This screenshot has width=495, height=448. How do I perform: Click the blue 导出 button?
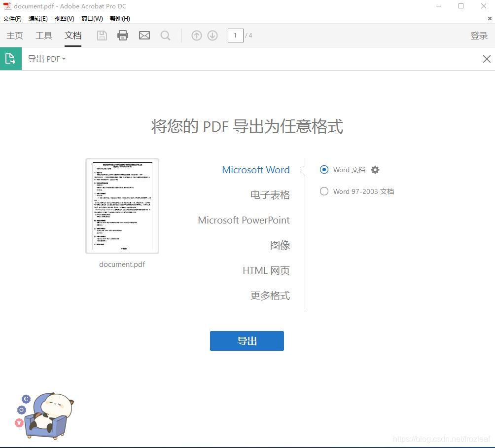[x=247, y=341]
